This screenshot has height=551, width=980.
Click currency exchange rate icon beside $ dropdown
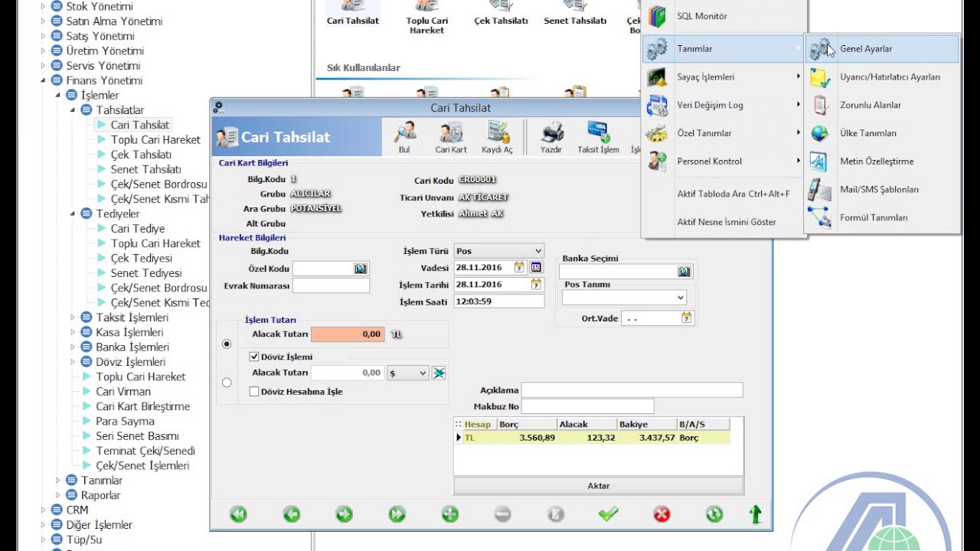click(439, 373)
